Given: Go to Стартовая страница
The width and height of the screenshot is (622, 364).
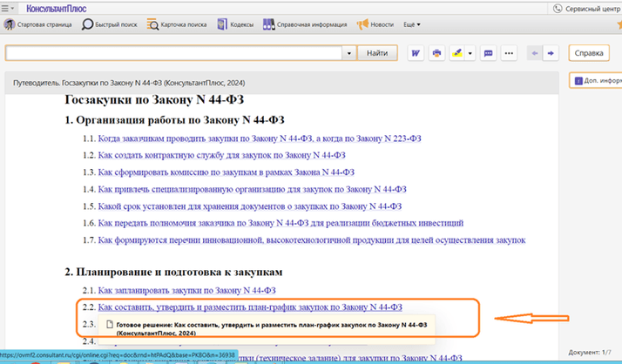Looking at the screenshot, I should coord(44,24).
